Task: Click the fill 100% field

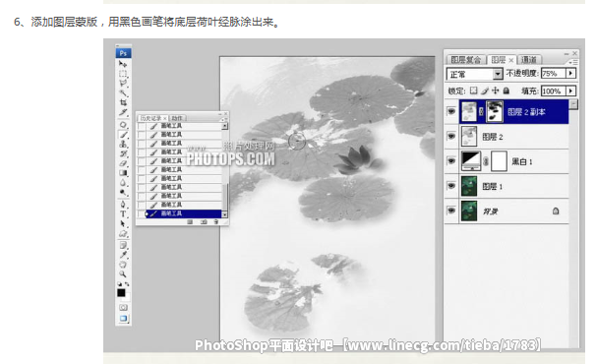Action: (x=554, y=91)
